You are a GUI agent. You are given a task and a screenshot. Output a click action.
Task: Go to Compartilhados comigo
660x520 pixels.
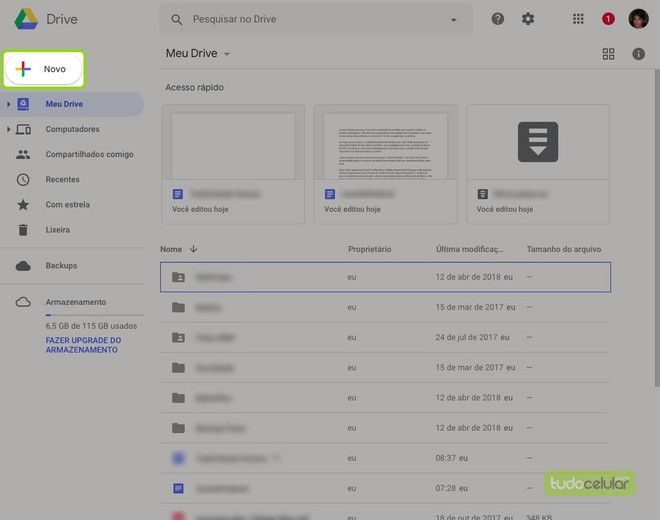point(88,154)
